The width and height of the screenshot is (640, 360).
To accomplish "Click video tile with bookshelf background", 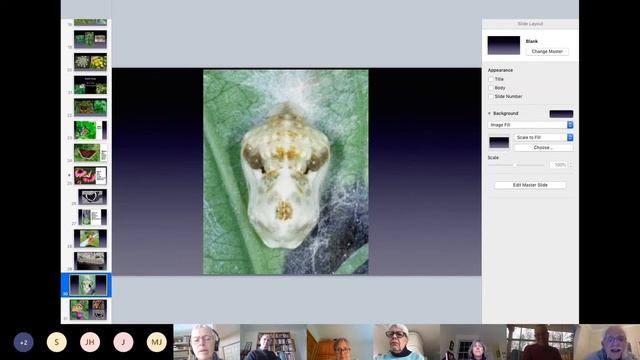I will pyautogui.click(x=273, y=342).
